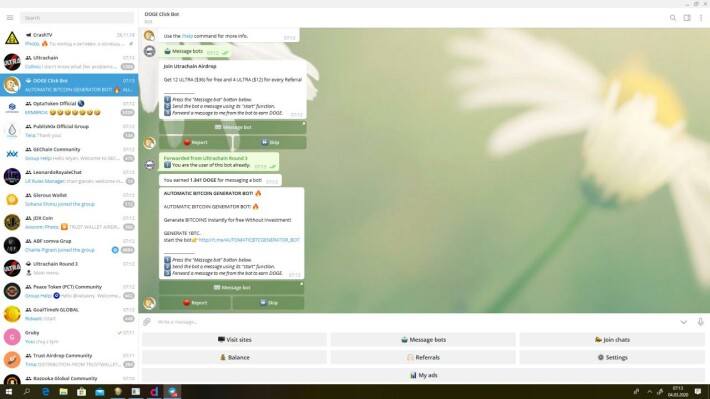Viewport: 710px width, 399px height.
Task: Click Skip under Ultrachain Airdrop ad
Action: pos(269,142)
